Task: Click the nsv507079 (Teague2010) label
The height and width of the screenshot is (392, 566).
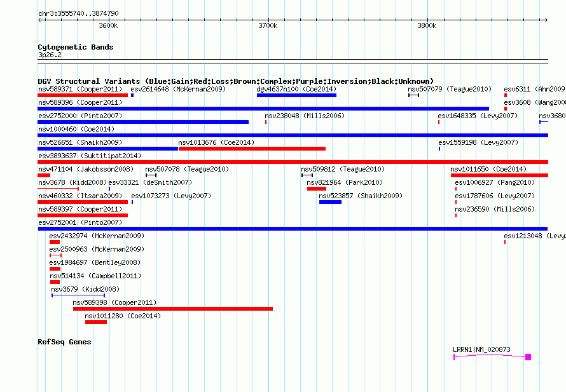Action: click(x=450, y=89)
